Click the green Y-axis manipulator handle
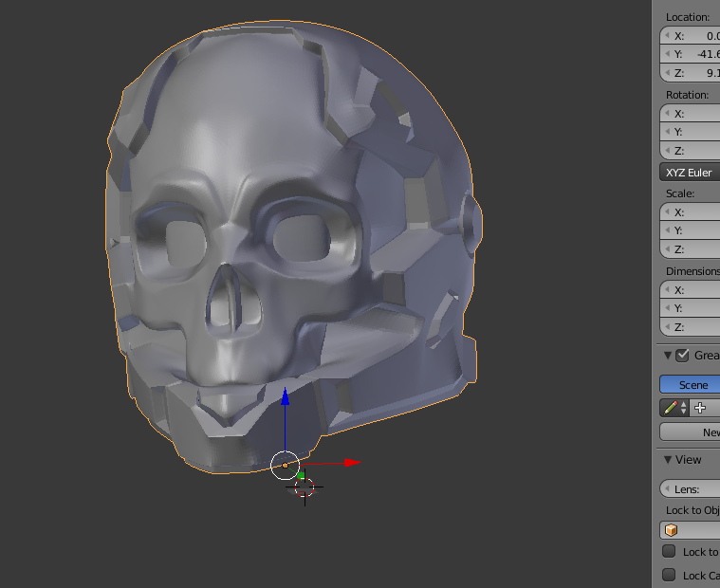This screenshot has width=720, height=588. [x=302, y=475]
